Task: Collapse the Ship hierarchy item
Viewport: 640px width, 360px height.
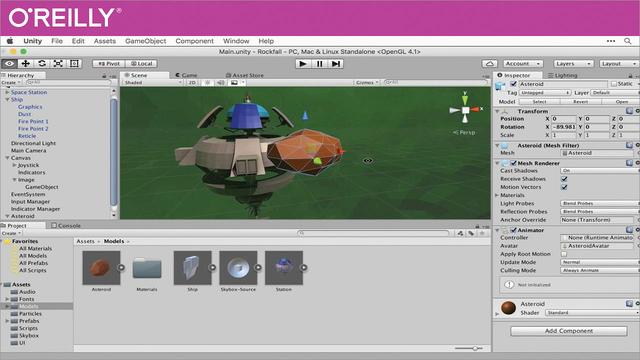Action: pos(7,100)
